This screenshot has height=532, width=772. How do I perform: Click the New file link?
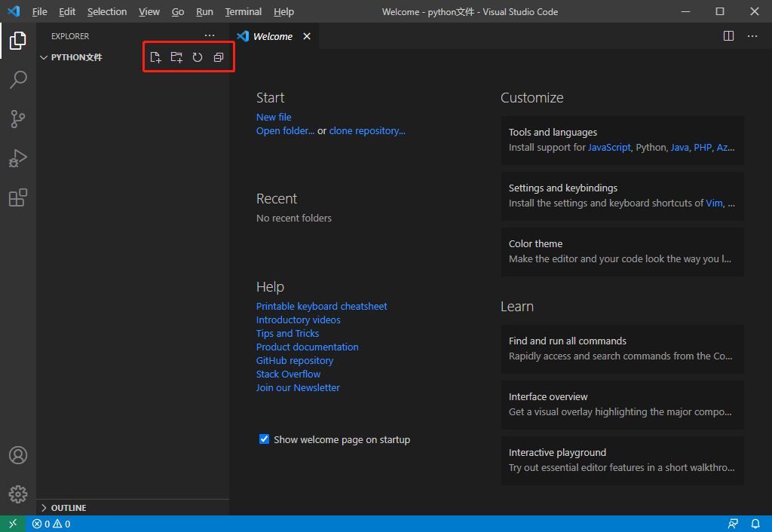[274, 117]
